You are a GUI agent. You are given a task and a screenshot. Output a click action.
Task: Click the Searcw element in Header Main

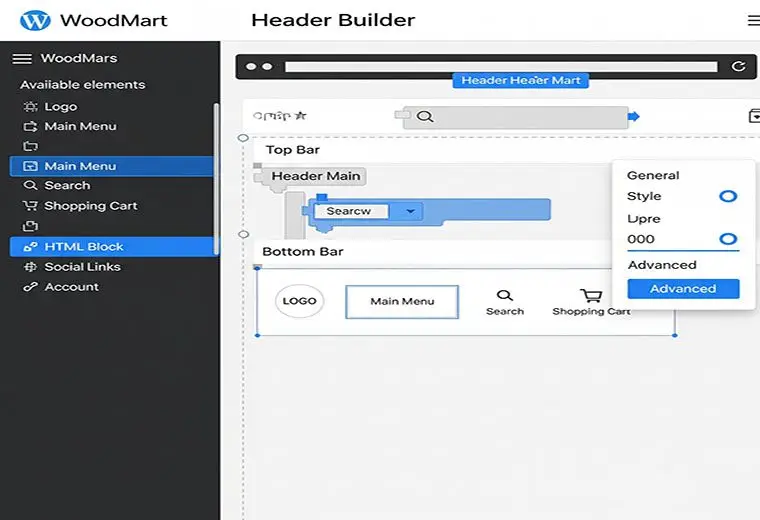click(x=351, y=211)
